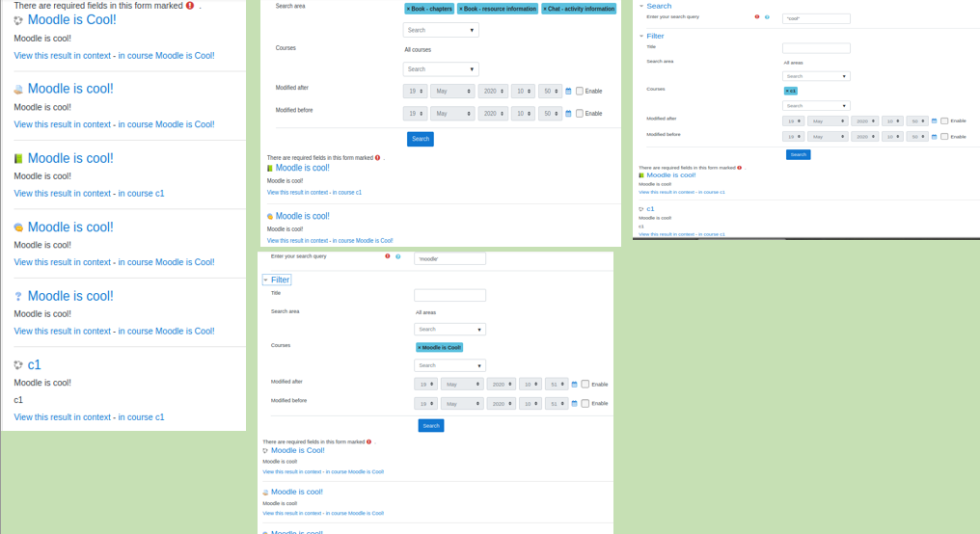Open the Search area dropdown below the Book chapters tags
Image resolution: width=980 pixels, height=534 pixels.
[441, 30]
